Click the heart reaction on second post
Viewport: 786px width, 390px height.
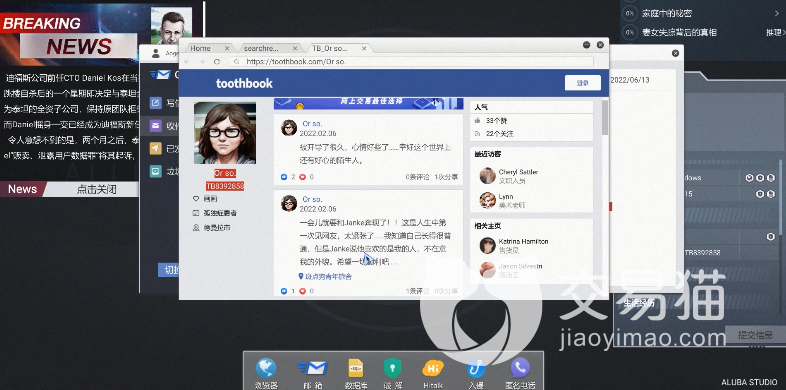coord(302,291)
